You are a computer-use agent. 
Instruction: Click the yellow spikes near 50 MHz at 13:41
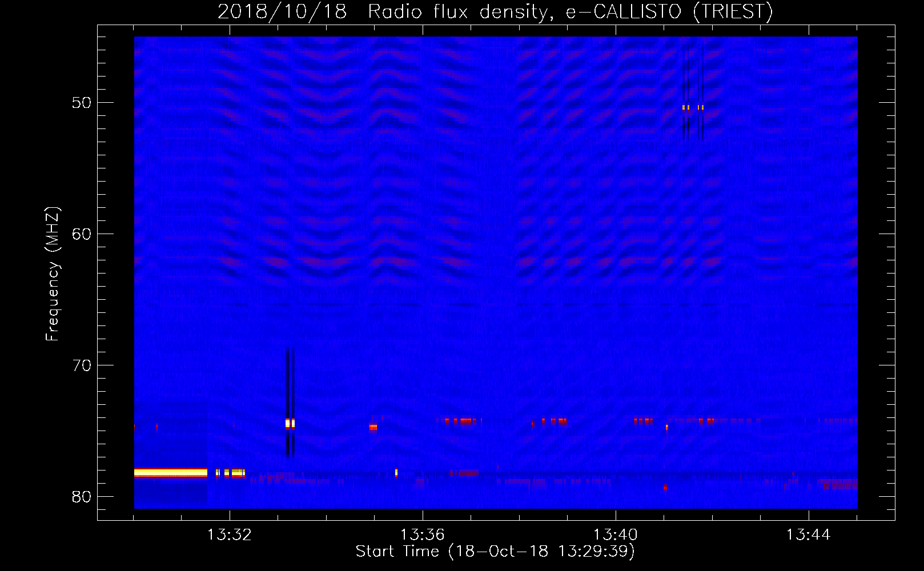tap(693, 107)
